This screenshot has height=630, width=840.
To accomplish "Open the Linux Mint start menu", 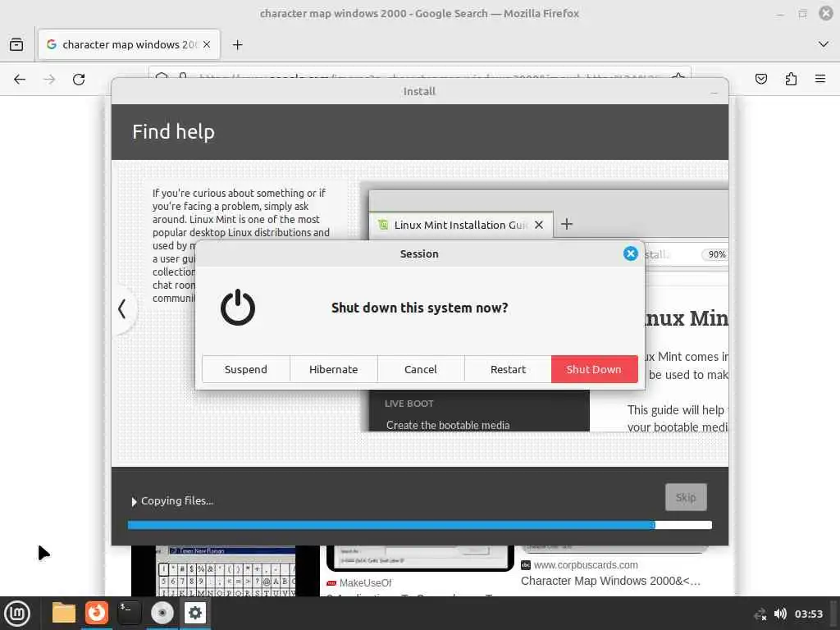I will (x=17, y=613).
